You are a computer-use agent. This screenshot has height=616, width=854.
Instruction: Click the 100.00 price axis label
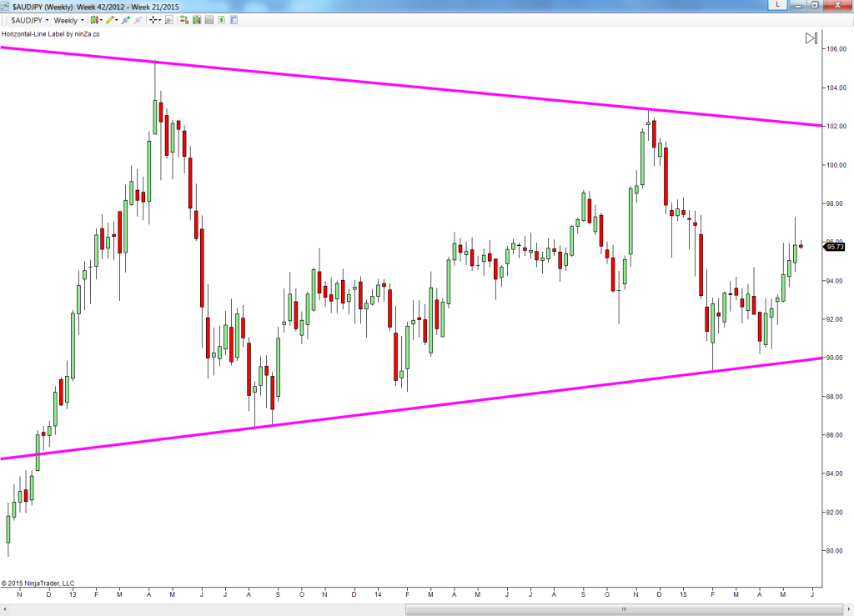pyautogui.click(x=836, y=165)
